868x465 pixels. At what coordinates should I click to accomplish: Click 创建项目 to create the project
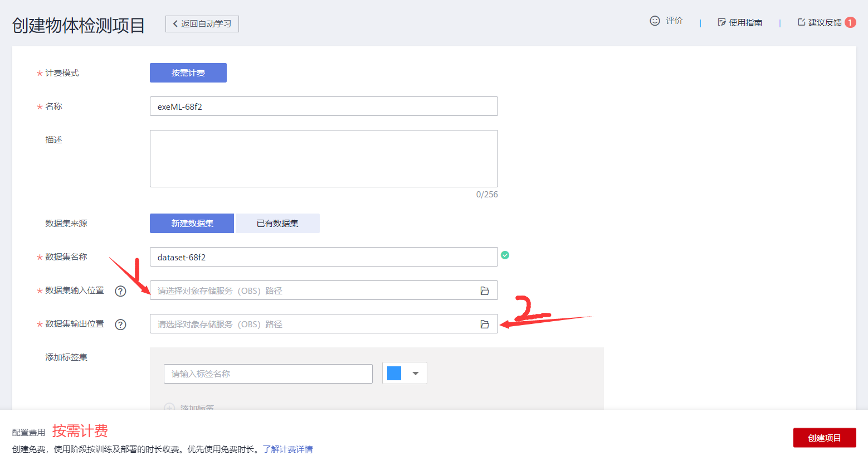pyautogui.click(x=825, y=438)
